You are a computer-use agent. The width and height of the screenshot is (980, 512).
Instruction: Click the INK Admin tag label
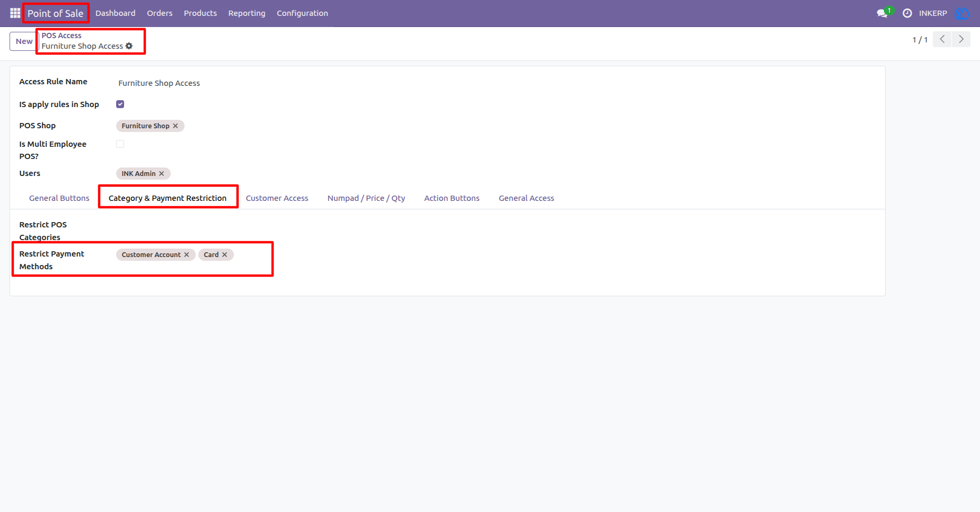pos(138,174)
